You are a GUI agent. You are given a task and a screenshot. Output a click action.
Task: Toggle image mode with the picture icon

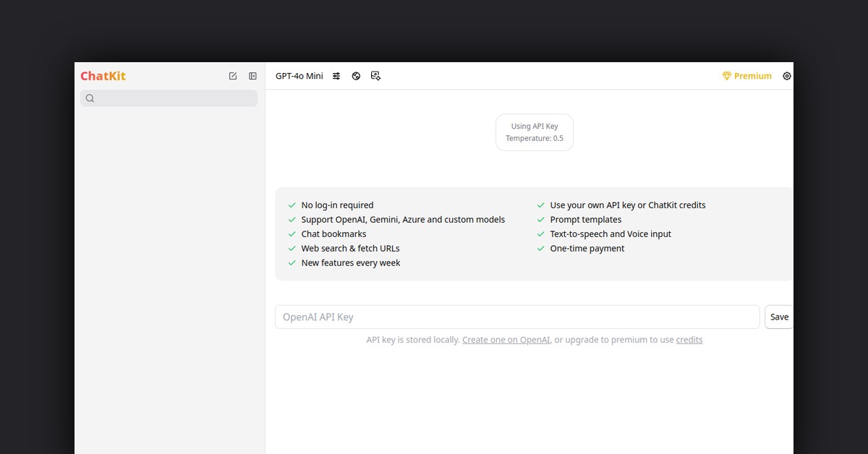point(375,75)
